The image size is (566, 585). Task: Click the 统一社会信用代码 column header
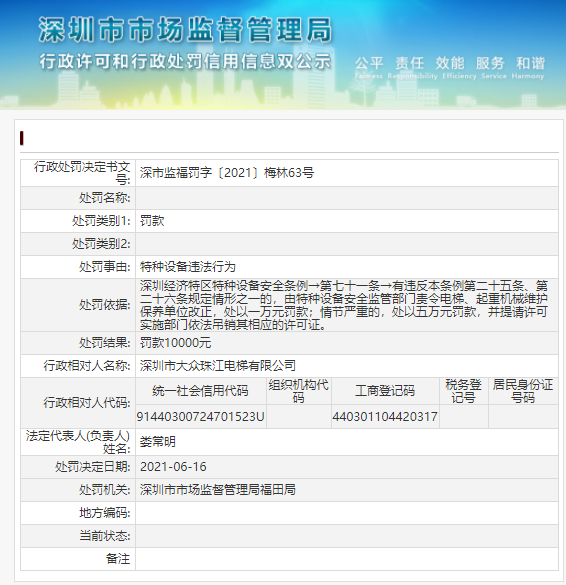click(x=200, y=391)
